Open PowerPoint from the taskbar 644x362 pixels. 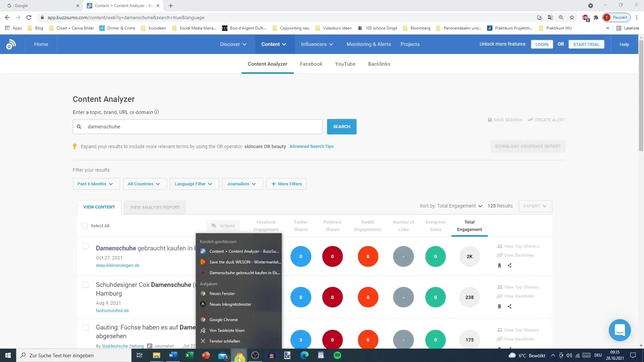(206, 355)
